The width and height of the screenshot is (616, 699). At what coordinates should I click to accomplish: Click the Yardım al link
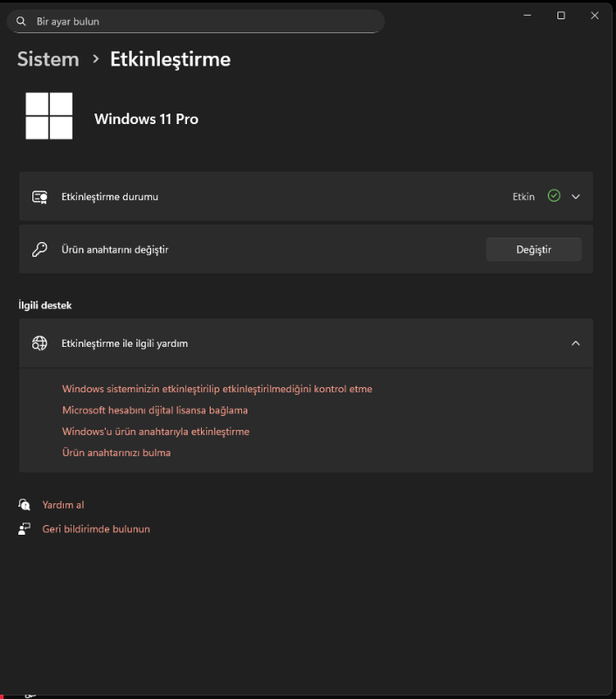[x=63, y=505]
